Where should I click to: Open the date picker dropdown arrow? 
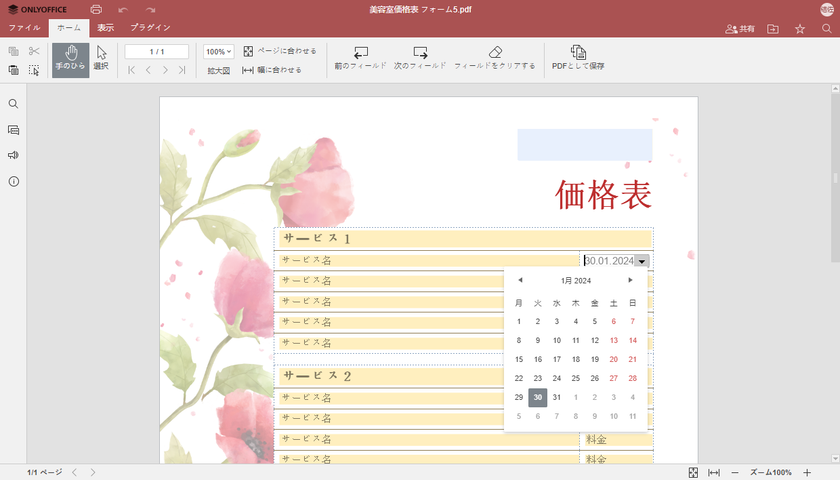pos(642,261)
